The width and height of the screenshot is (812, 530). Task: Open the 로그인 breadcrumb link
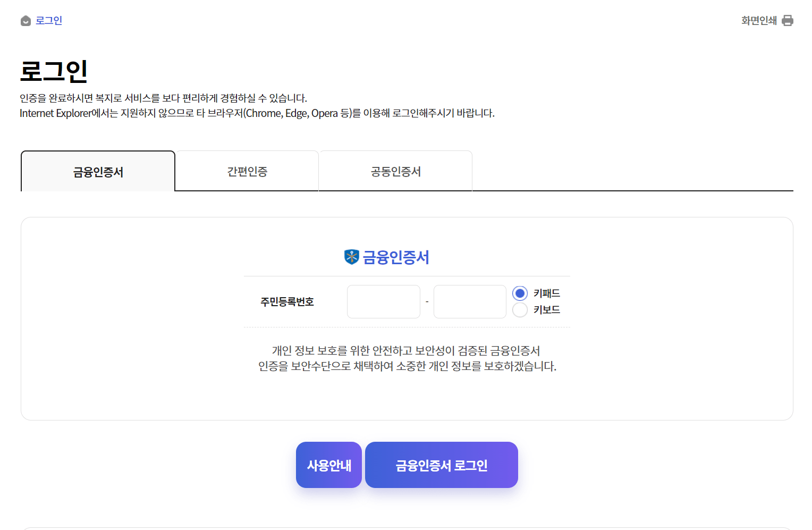tap(48, 20)
